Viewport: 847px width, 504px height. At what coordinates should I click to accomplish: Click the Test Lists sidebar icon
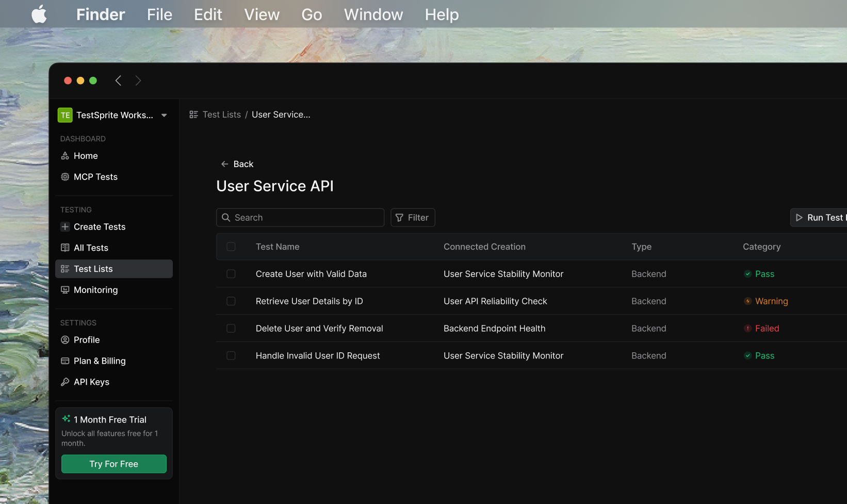click(65, 269)
